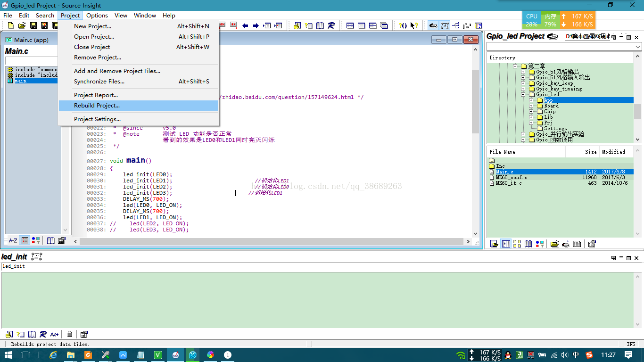Click the Source Insight R macro toolbar icon
Image resolution: width=644 pixels, height=362 pixels.
point(331,25)
